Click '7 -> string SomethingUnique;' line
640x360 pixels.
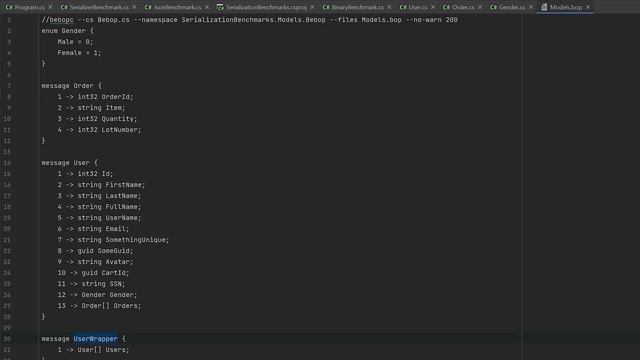click(113, 240)
